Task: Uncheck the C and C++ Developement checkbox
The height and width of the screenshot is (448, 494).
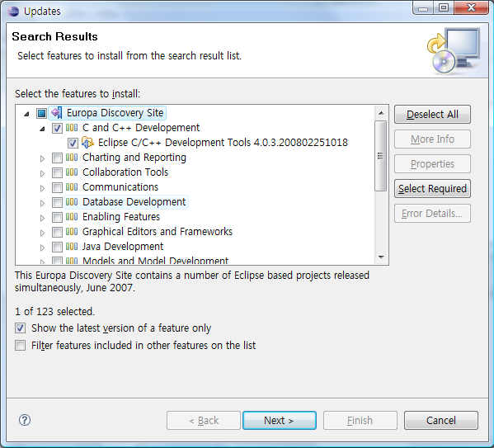Action: click(x=57, y=129)
